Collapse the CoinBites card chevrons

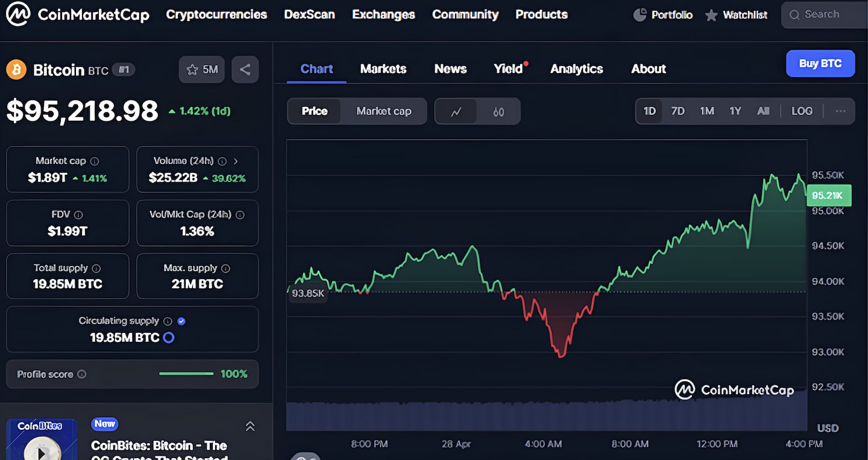pyautogui.click(x=250, y=426)
